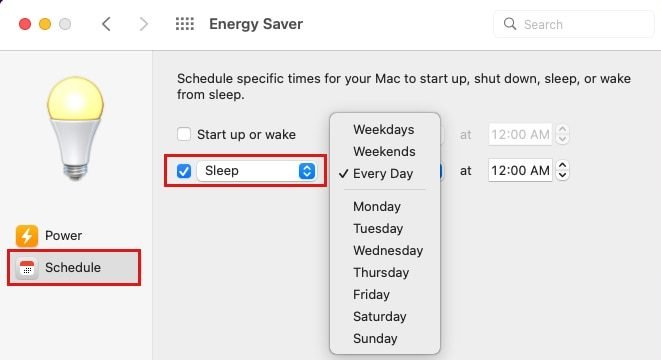Uncheck the Sleep schedule checkbox
The width and height of the screenshot is (661, 360).
pos(184,171)
